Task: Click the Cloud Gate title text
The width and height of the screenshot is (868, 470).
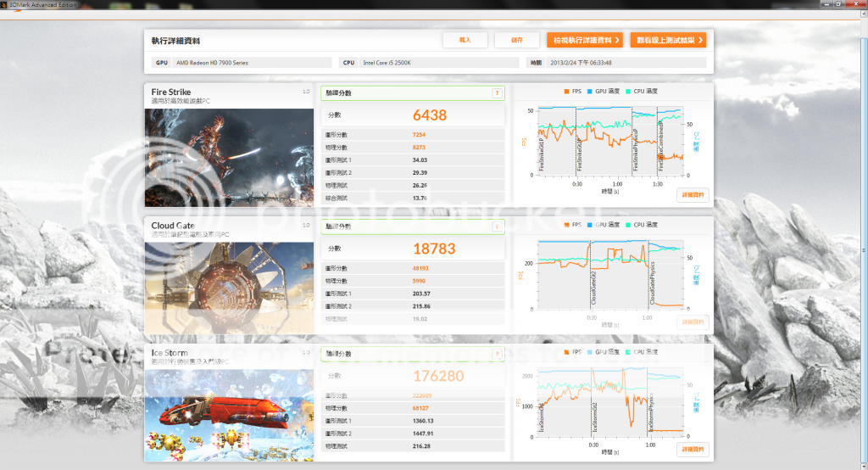Action: pos(173,226)
